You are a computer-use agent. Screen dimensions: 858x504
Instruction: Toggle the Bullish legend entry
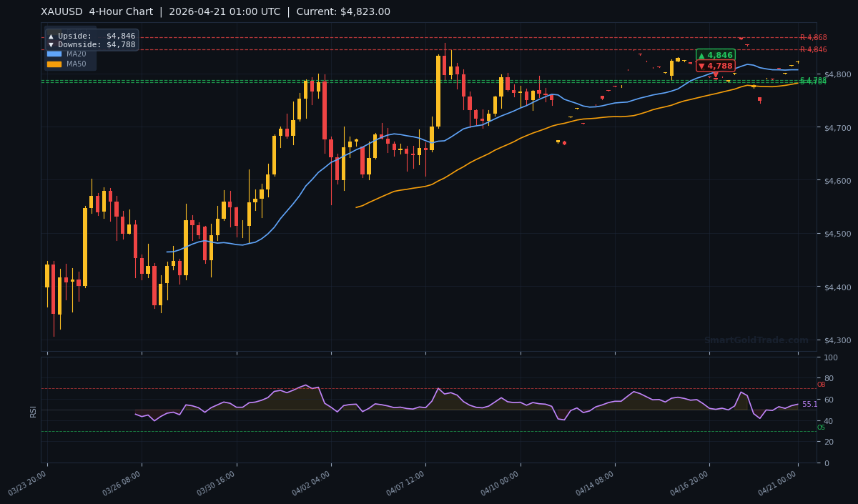click(x=78, y=31)
